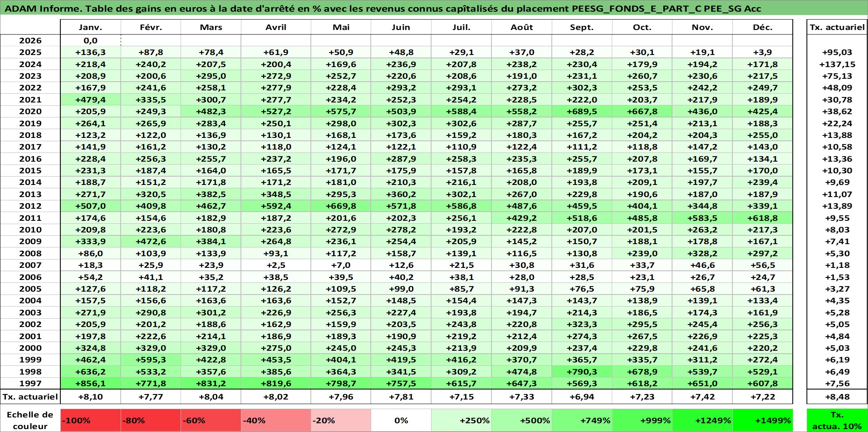Click the 2007 row label
Viewport: 868px width, 432px height.
[x=30, y=265]
